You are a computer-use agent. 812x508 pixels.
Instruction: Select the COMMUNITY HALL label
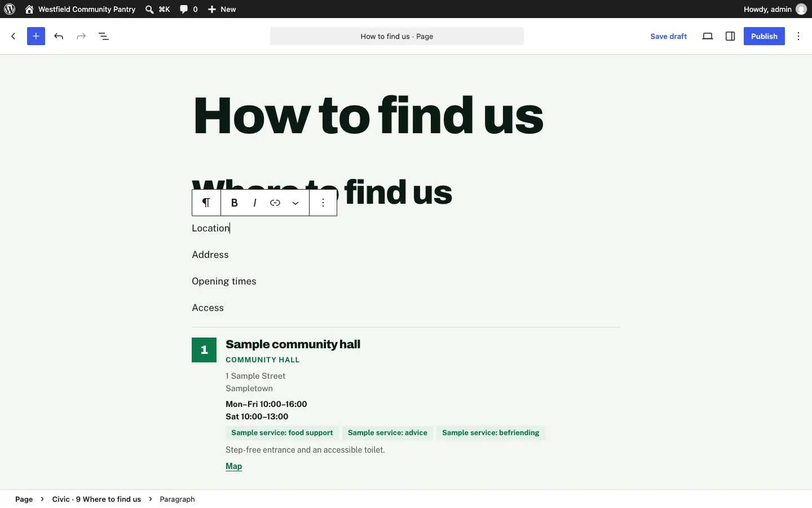coord(263,360)
